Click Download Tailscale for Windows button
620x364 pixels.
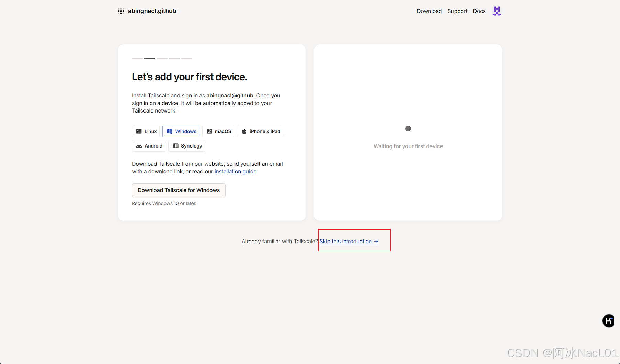[x=179, y=190]
